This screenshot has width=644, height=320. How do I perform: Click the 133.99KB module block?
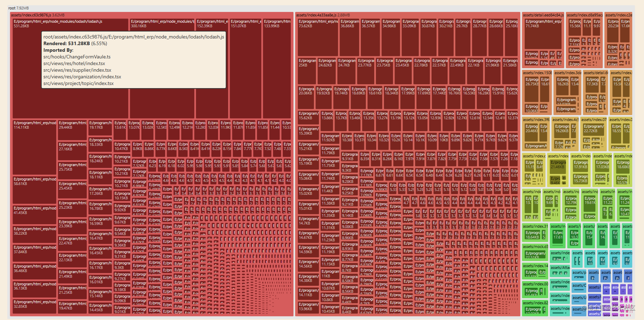tap(277, 68)
